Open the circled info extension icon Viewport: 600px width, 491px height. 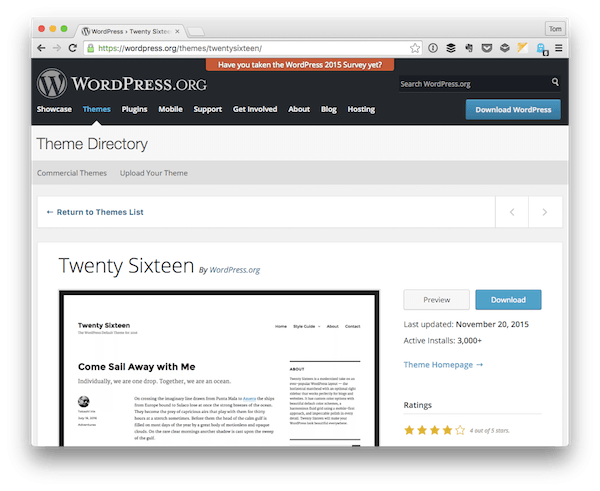click(x=433, y=48)
